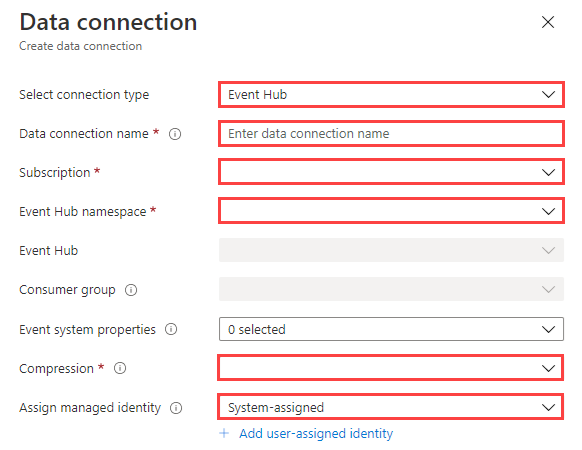Show info for Data connection name
The height and width of the screenshot is (450, 582).
coord(175,134)
